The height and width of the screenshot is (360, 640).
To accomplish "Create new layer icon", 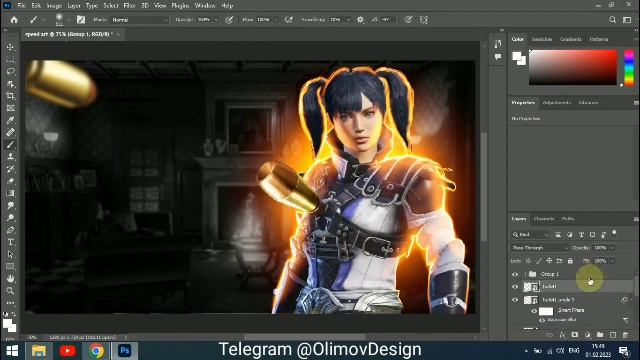I will click(x=613, y=335).
